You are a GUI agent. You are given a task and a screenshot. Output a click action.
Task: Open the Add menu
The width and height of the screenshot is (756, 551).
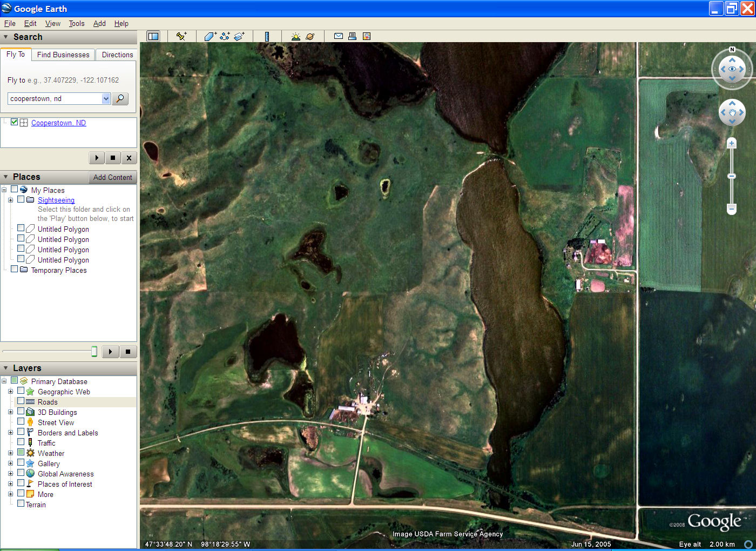pos(99,23)
